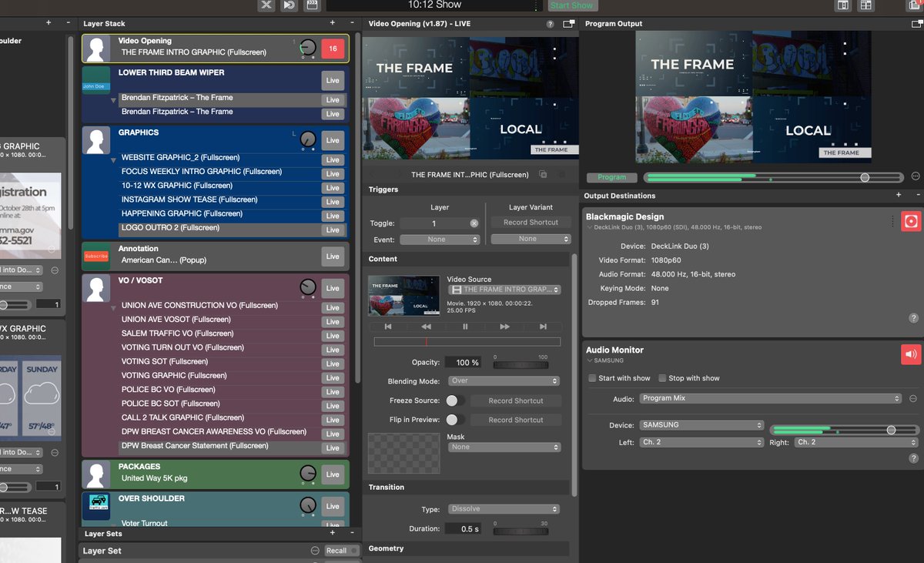This screenshot has width=924, height=563.
Task: Click the Start Show button
Action: click(571, 5)
